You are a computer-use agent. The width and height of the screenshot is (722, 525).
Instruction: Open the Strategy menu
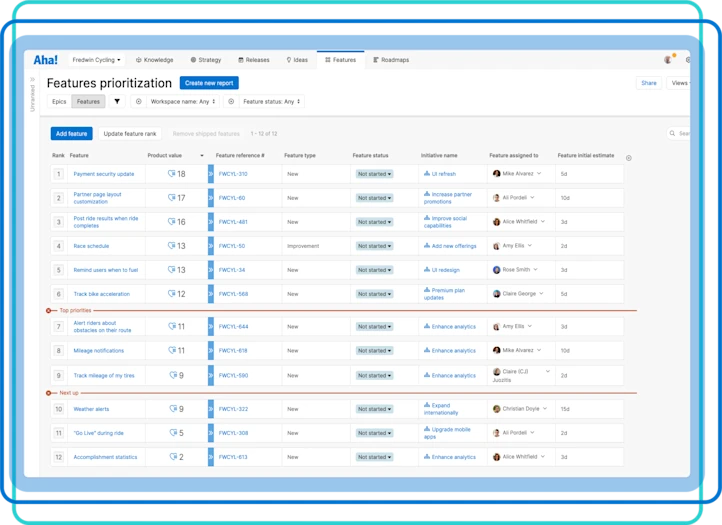click(206, 60)
